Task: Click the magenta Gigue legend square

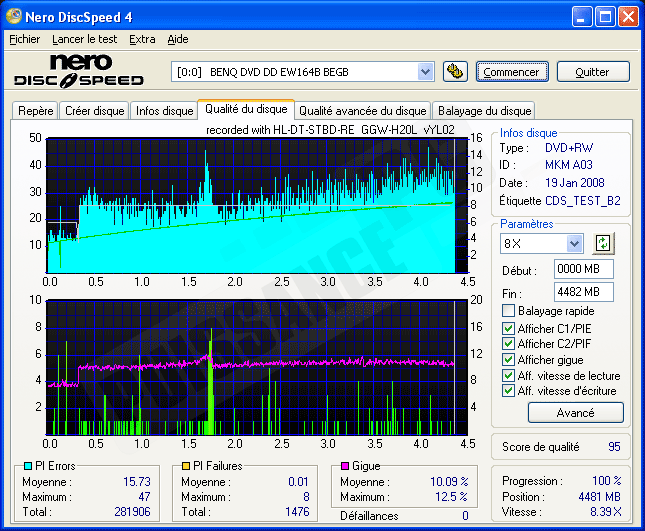Action: coord(346,466)
